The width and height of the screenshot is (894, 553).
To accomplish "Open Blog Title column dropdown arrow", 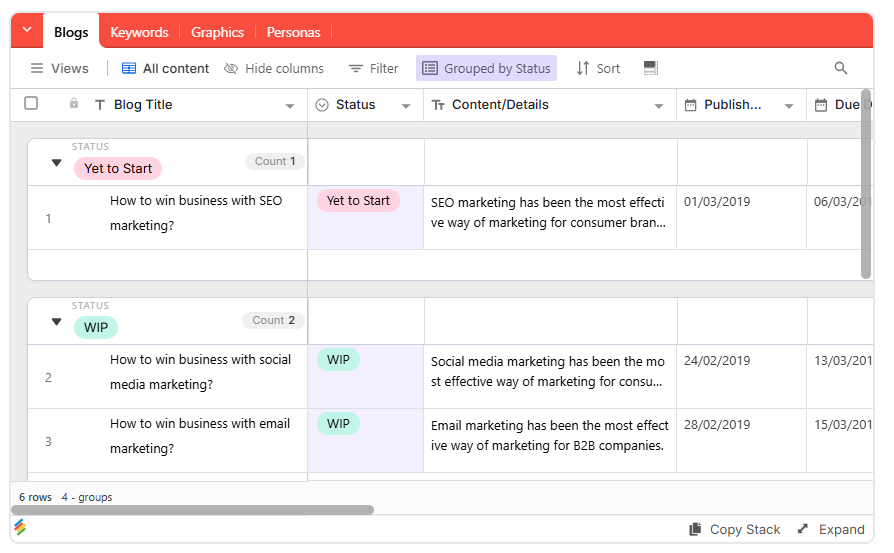I will 290,106.
